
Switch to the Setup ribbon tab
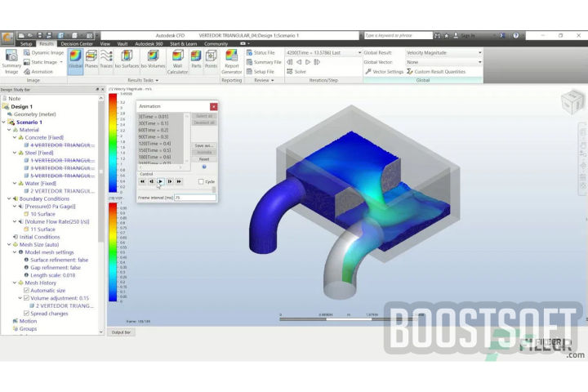(26, 44)
